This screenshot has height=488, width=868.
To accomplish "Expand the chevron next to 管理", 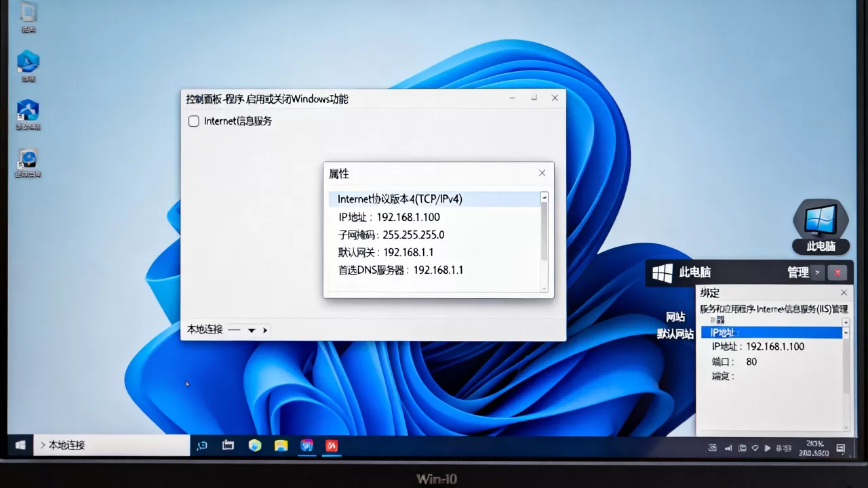I will point(818,272).
